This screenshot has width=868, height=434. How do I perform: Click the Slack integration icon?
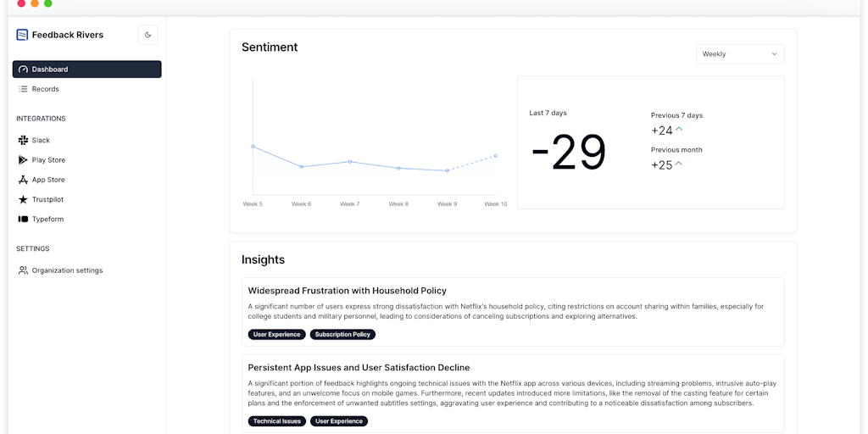pos(23,141)
